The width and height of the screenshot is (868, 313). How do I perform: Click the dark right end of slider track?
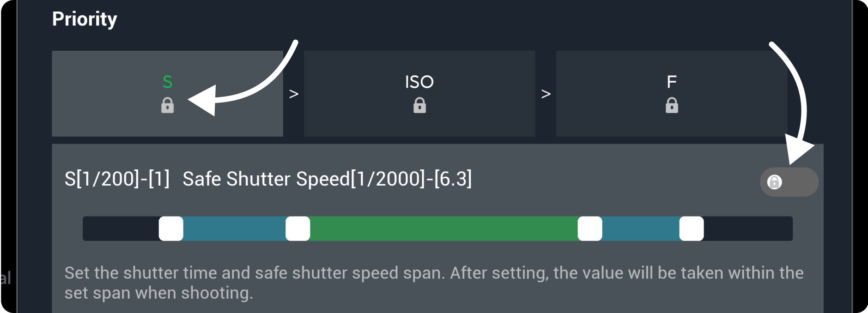coord(748,229)
